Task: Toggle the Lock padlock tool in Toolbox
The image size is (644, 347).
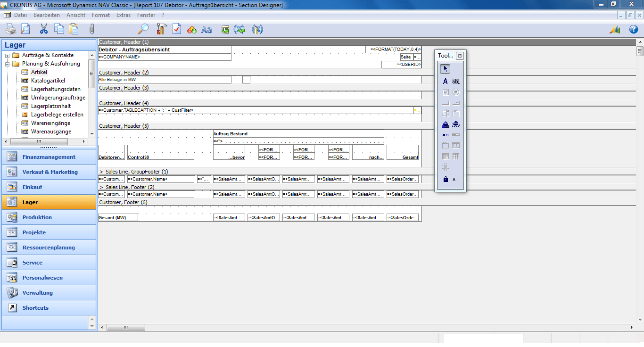Action: pos(445,179)
